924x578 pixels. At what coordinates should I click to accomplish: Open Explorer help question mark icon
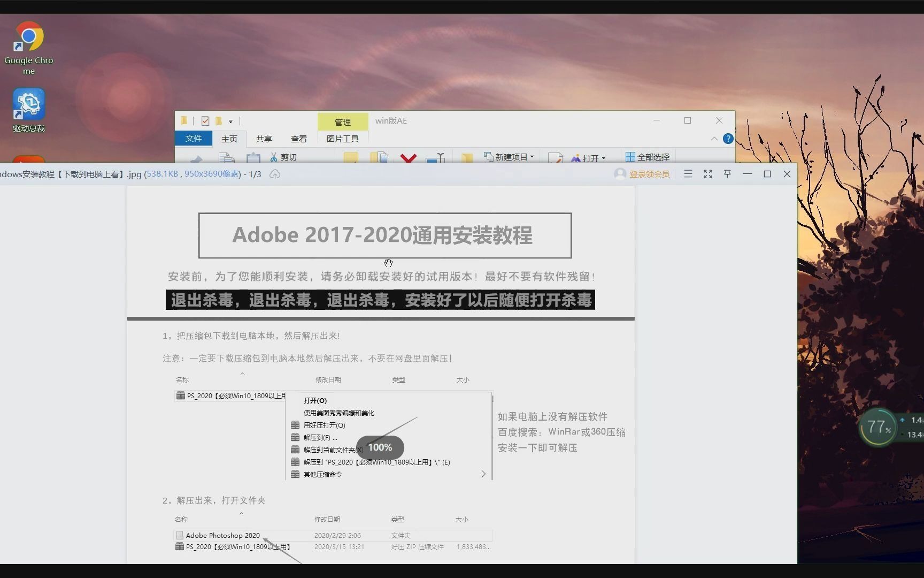click(728, 139)
